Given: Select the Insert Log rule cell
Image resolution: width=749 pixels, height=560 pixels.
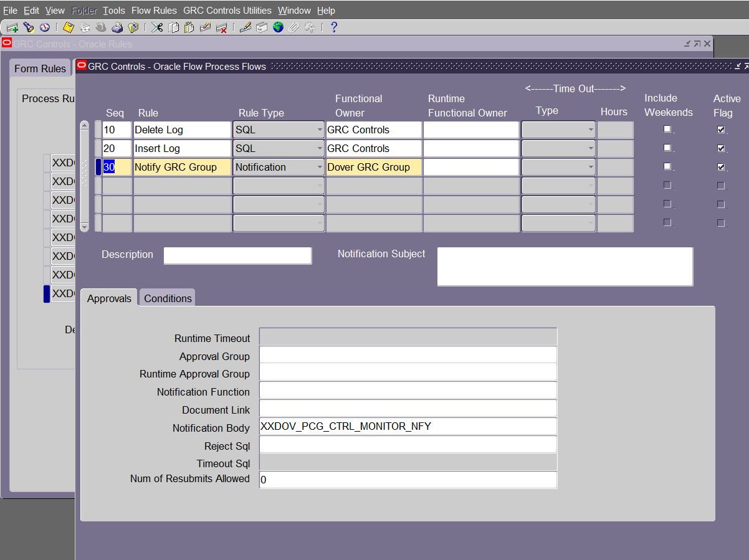Looking at the screenshot, I should [182, 148].
